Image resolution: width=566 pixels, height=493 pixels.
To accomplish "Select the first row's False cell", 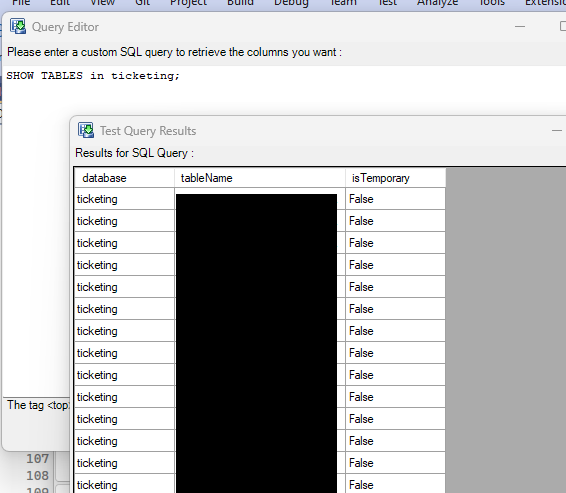I will pyautogui.click(x=395, y=199).
